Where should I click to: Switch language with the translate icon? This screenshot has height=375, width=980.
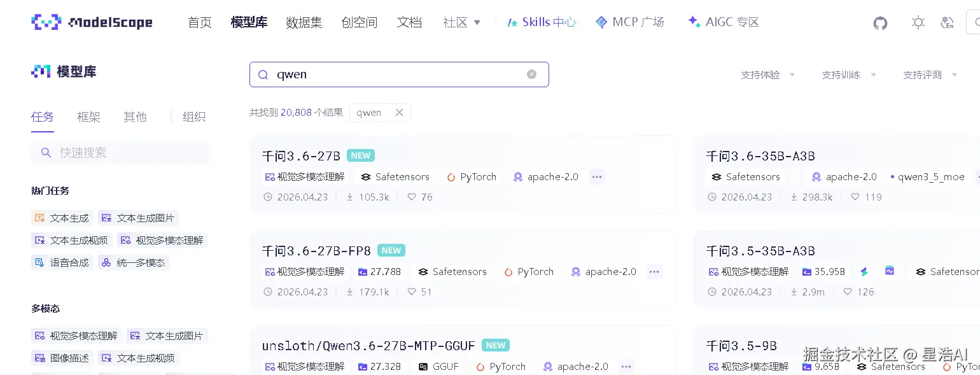[x=947, y=23]
